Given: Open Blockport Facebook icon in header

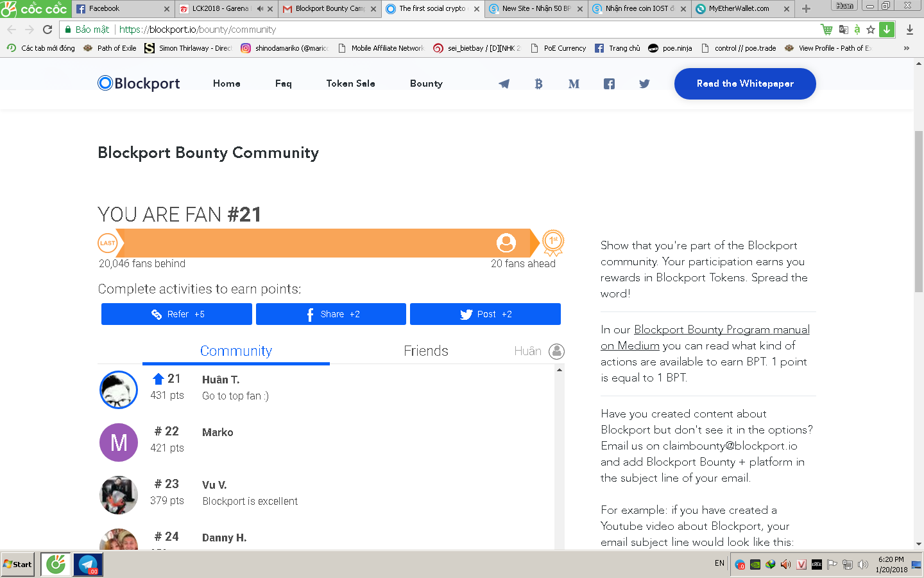Looking at the screenshot, I should pyautogui.click(x=609, y=84).
